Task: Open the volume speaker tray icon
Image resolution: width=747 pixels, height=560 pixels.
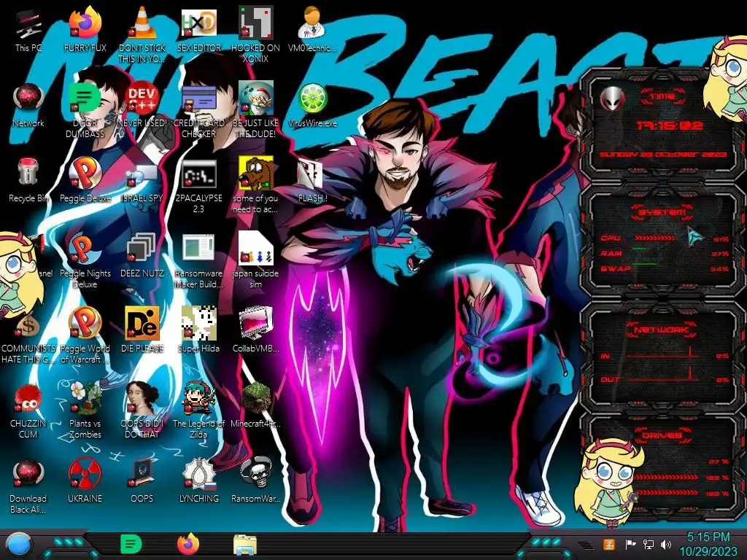Action: (x=666, y=544)
